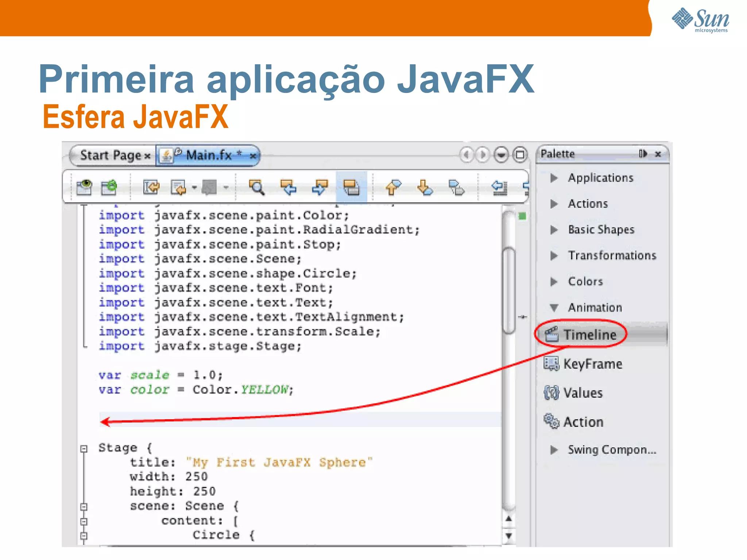This screenshot has width=747, height=560.
Task: Expand the Applications palette category
Action: point(554,178)
